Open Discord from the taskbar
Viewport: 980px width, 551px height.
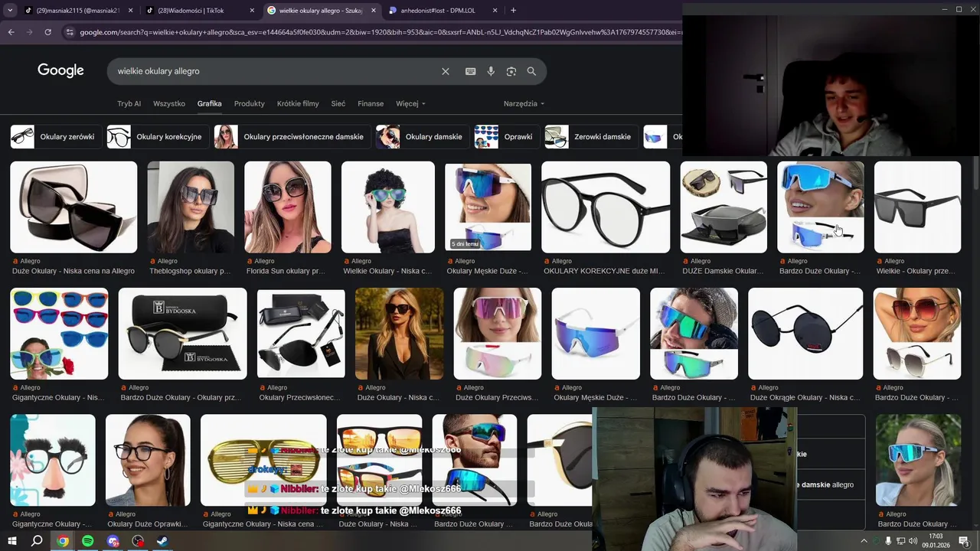coord(113,541)
